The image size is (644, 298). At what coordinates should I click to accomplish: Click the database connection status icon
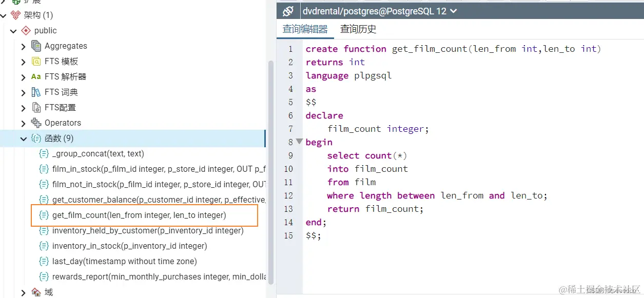[x=288, y=11]
